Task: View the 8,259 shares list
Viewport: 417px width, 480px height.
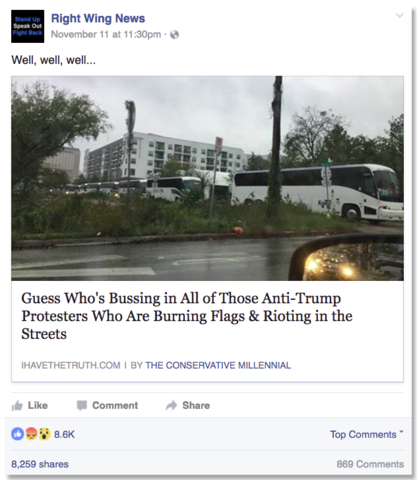Action: (40, 464)
